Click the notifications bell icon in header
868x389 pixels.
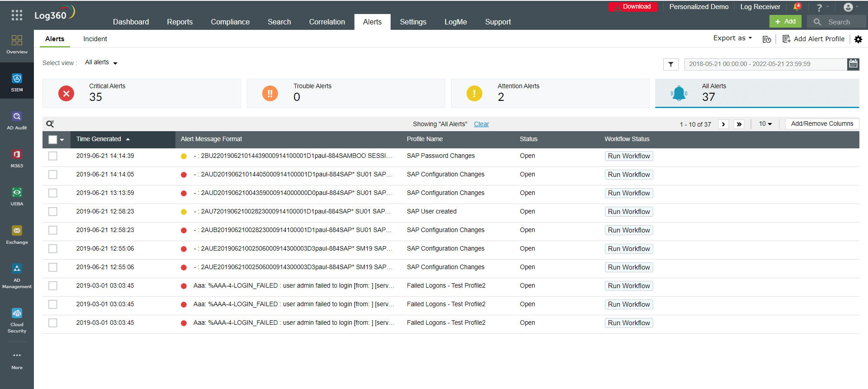click(797, 7)
